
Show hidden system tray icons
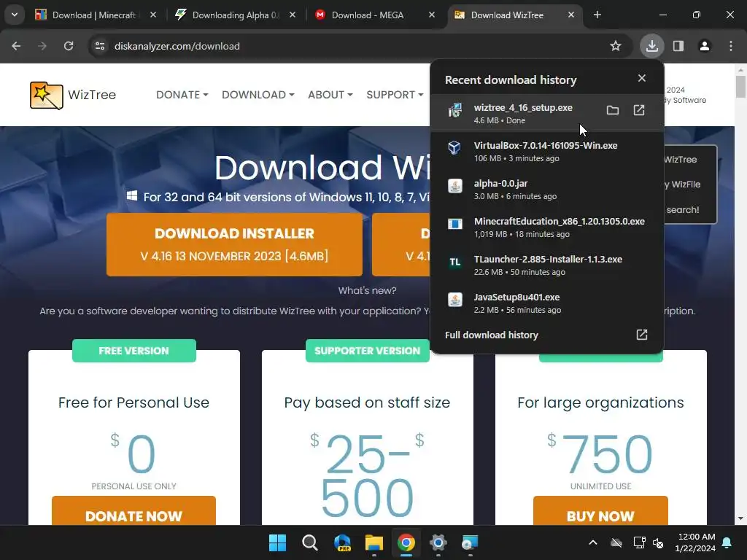593,542
